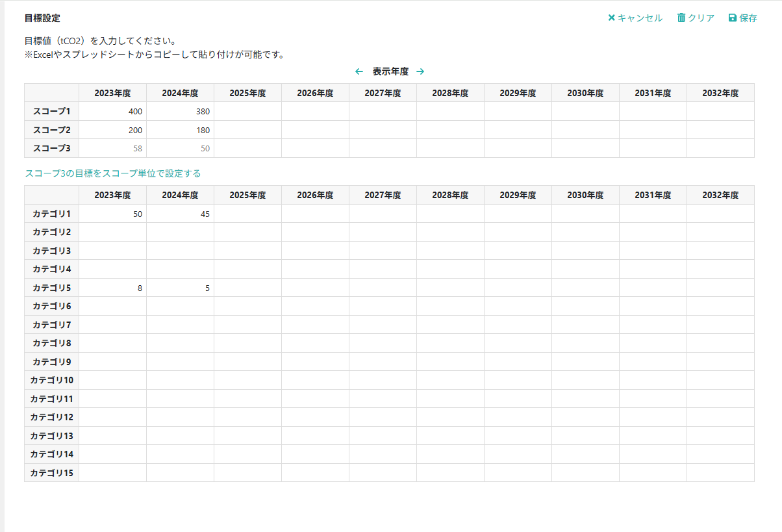The height and width of the screenshot is (532, 782).
Task: Click the 2026年度 header in category table
Action: pos(316,195)
